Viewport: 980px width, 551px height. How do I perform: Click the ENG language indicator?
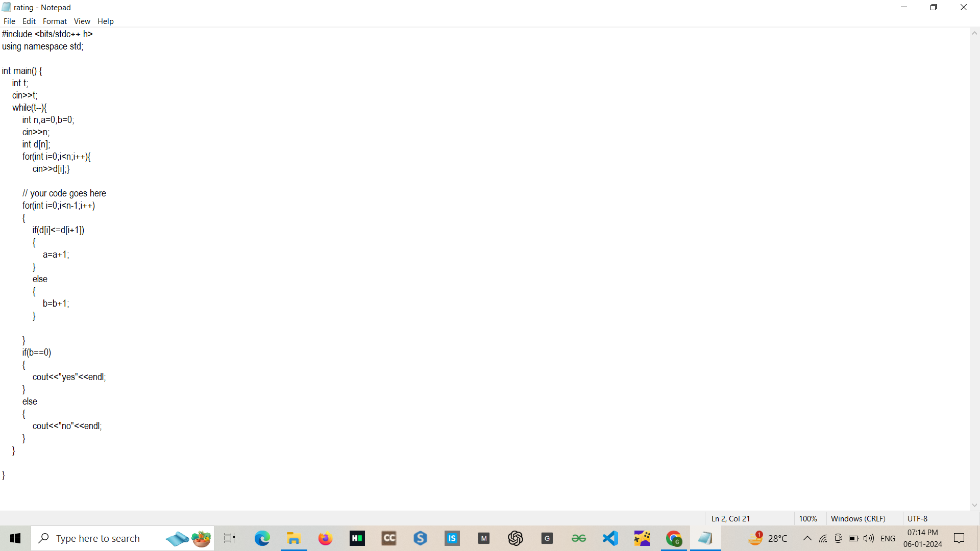tap(888, 538)
